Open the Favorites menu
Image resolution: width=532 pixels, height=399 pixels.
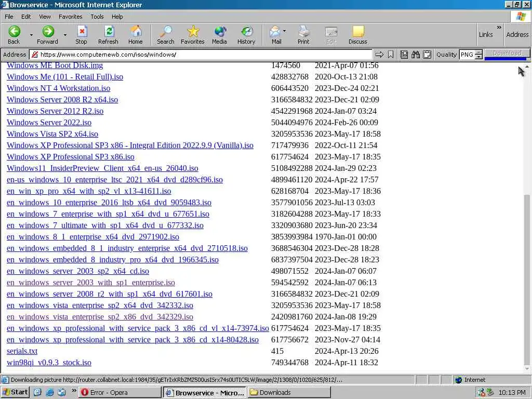tap(70, 17)
